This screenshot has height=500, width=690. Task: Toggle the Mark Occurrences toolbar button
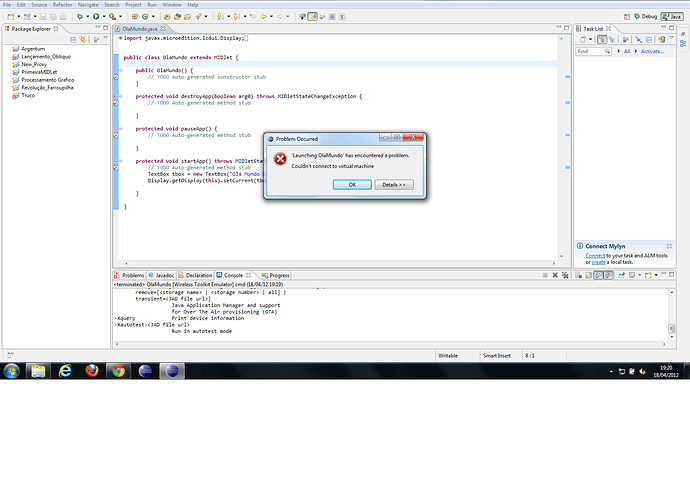313,17
